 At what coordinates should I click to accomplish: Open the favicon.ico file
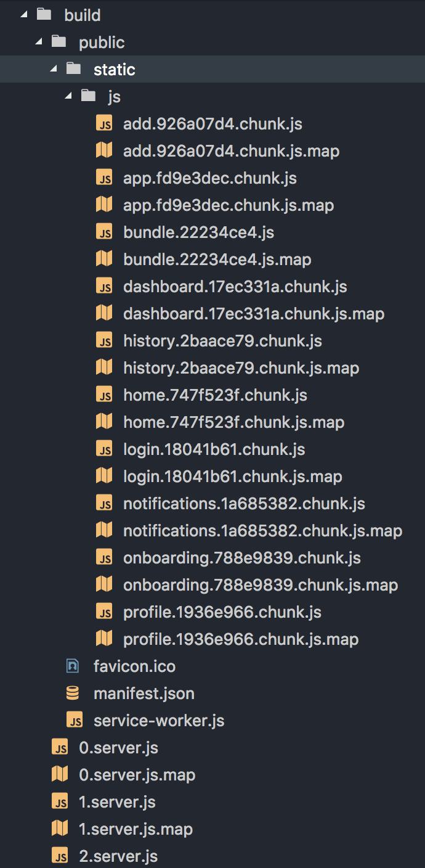(x=134, y=666)
